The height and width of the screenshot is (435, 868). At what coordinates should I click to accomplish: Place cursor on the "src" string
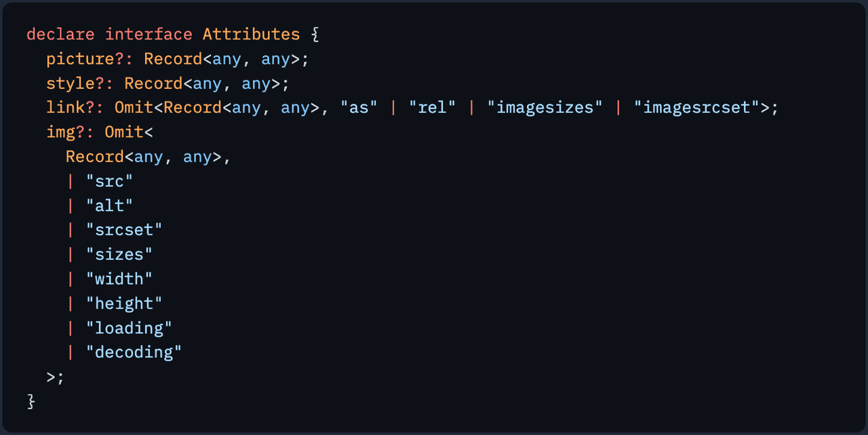click(x=109, y=181)
